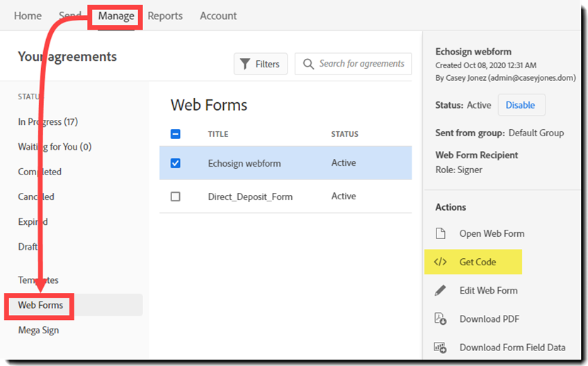Uncheck the Echosign webform checkbox
Image resolution: width=588 pixels, height=366 pixels.
tap(176, 163)
